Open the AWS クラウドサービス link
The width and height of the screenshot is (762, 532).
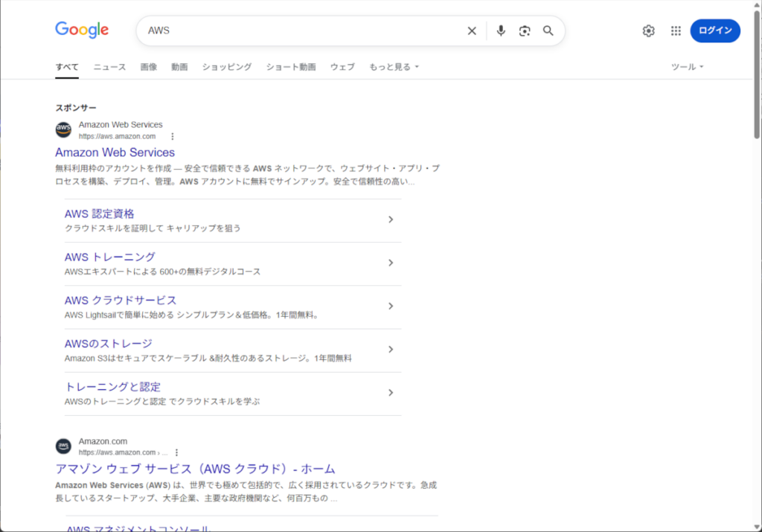pyautogui.click(x=121, y=301)
